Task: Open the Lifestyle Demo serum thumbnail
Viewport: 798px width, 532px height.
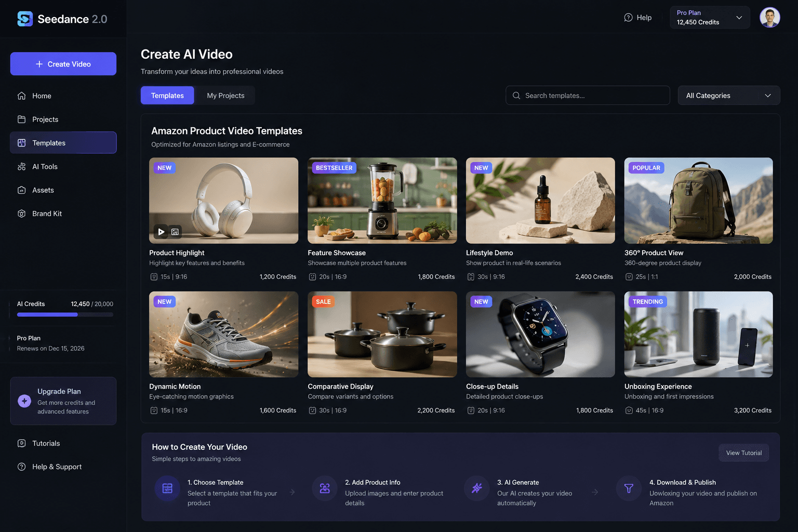Action: [x=540, y=201]
